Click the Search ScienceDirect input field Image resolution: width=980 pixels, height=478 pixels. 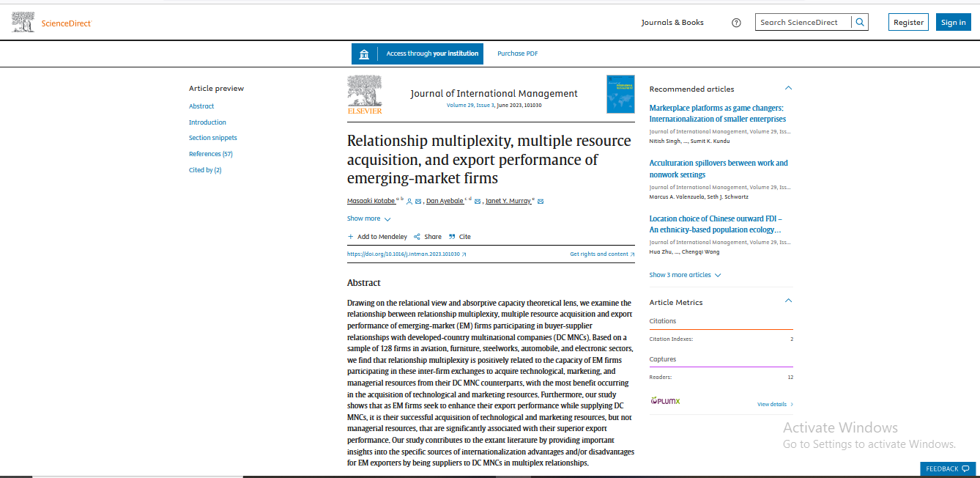pos(802,22)
